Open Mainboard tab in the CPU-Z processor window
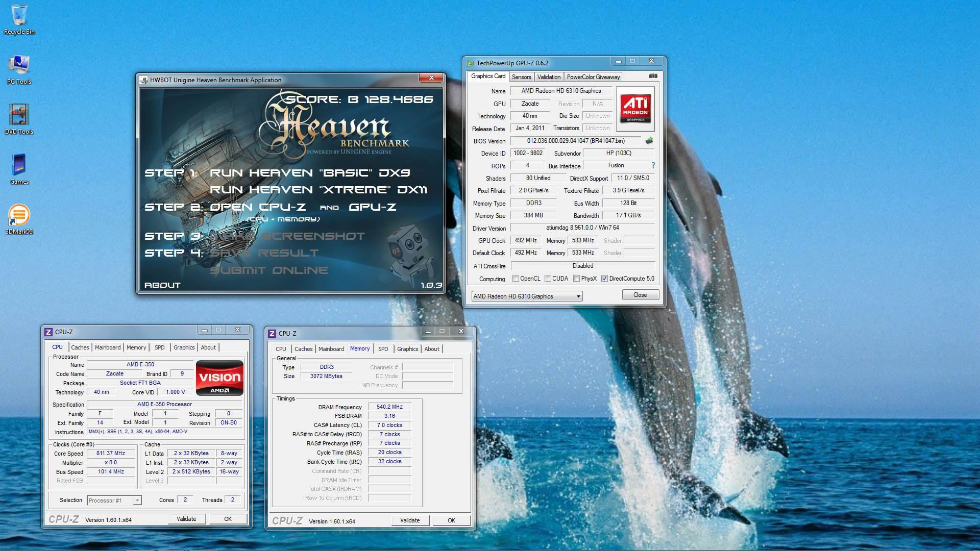This screenshot has width=980, height=551. coord(108,347)
